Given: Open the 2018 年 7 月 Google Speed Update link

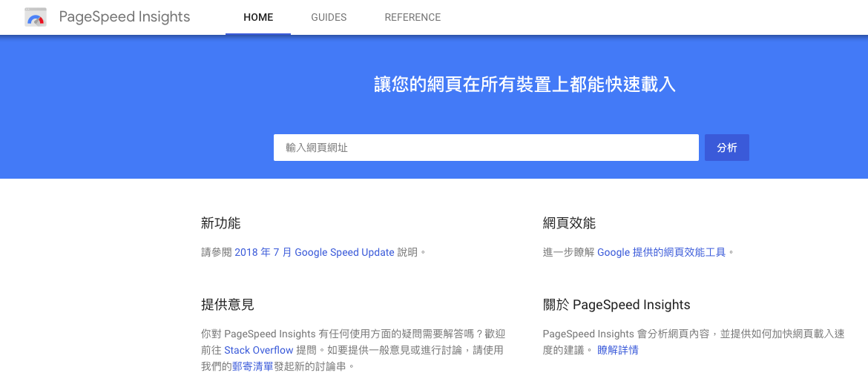Looking at the screenshot, I should click(315, 252).
